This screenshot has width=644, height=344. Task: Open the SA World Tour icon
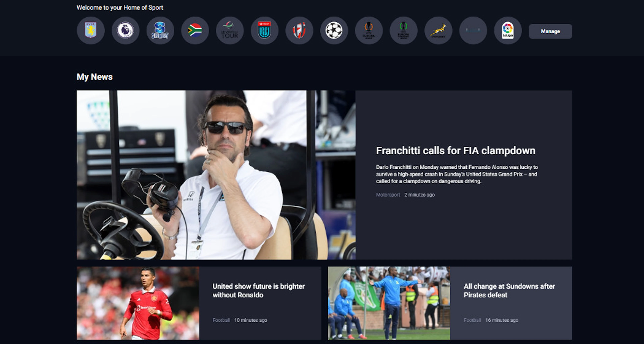tap(229, 30)
